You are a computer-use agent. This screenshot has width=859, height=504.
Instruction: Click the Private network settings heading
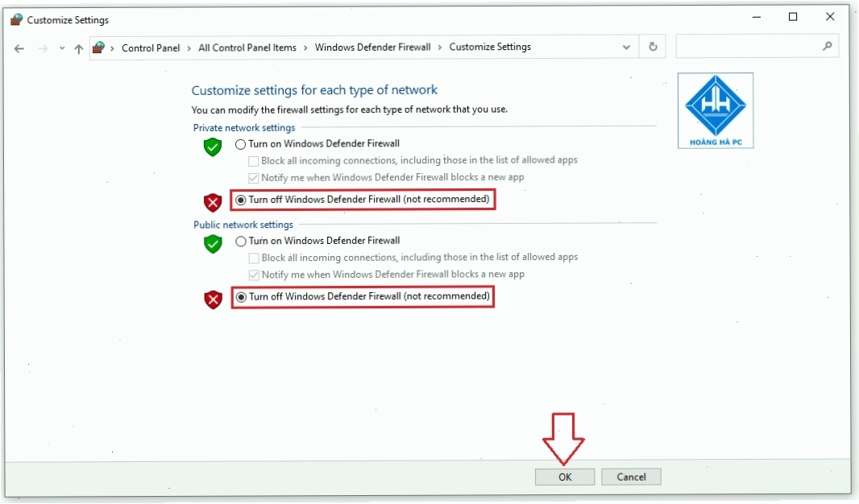pos(244,127)
